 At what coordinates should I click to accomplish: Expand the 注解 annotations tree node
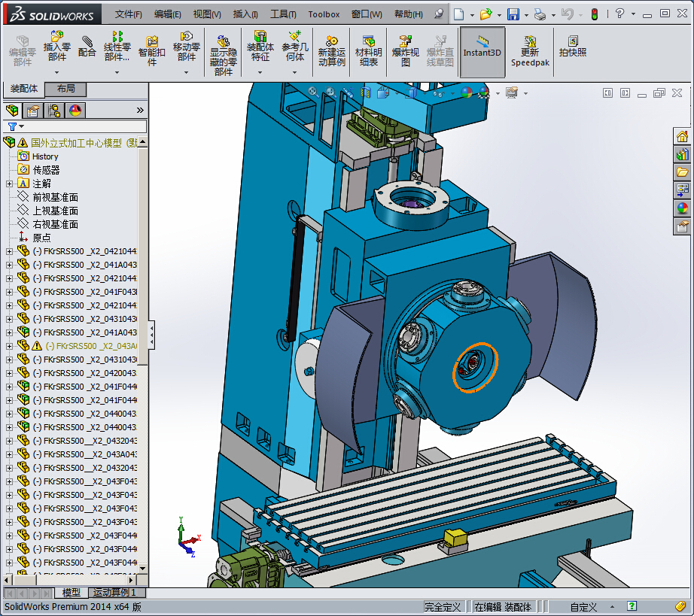point(9,184)
